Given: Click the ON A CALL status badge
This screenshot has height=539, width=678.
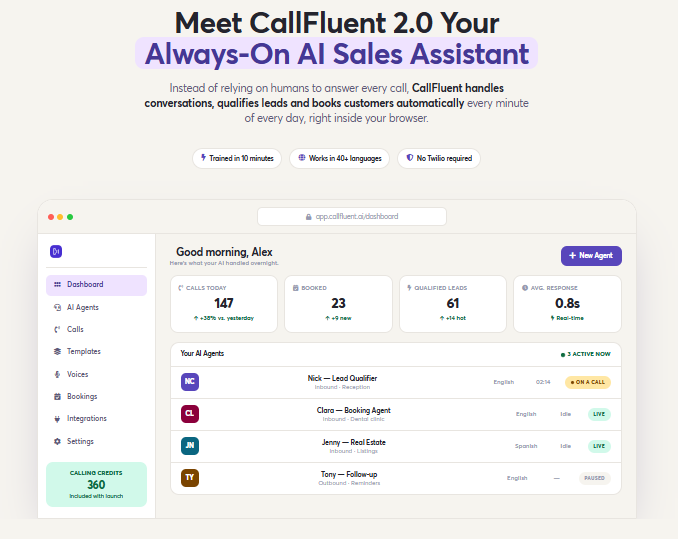Looking at the screenshot, I should coord(588,382).
